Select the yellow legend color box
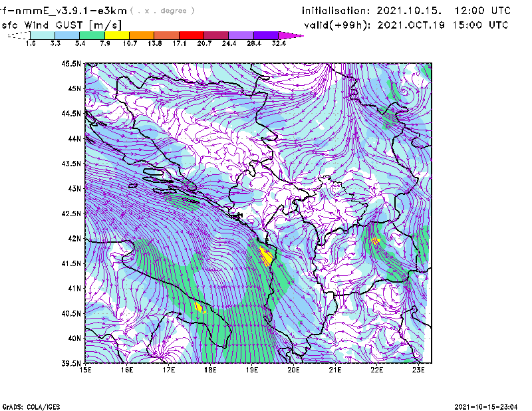Image resolution: width=532 pixels, height=411 pixels. (117, 35)
